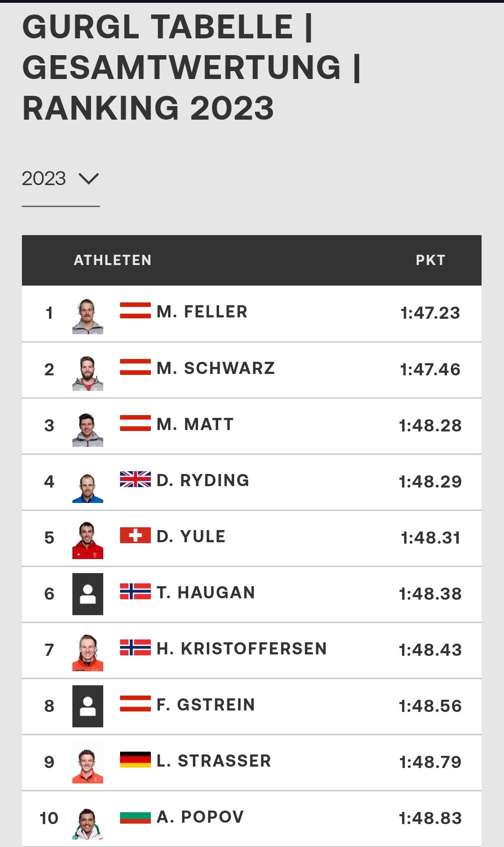
Task: Open the 2023 year dropdown
Action: pos(60,179)
